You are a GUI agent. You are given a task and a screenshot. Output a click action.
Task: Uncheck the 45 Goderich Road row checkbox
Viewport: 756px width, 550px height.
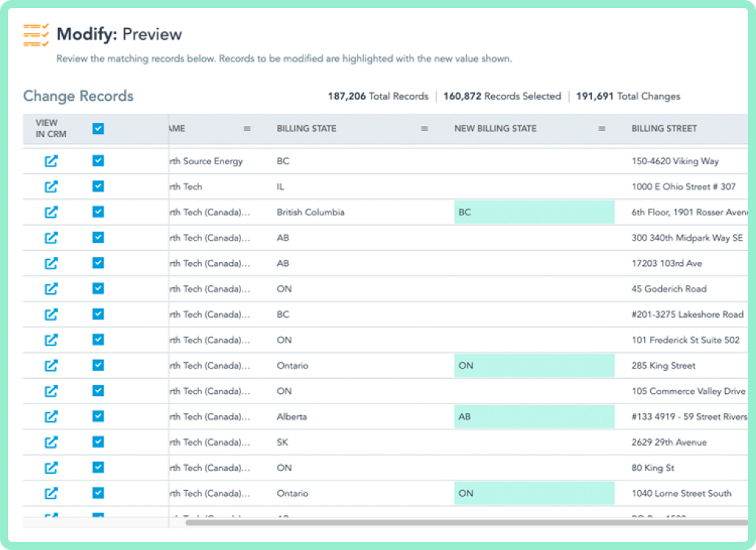point(98,289)
